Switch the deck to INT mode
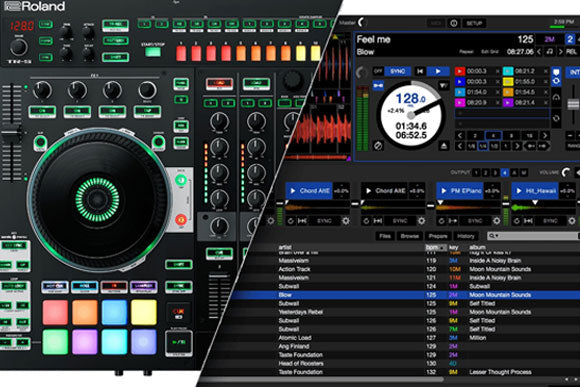This screenshot has height=387, width=580. tap(573, 72)
